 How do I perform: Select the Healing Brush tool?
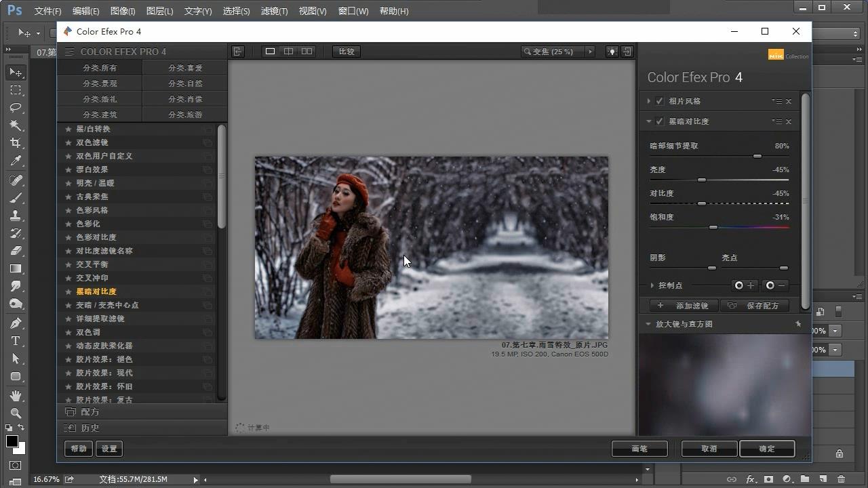pos(15,180)
